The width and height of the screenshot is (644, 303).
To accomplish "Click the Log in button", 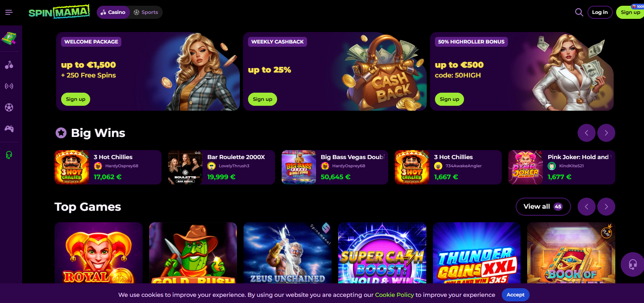I will [x=600, y=12].
